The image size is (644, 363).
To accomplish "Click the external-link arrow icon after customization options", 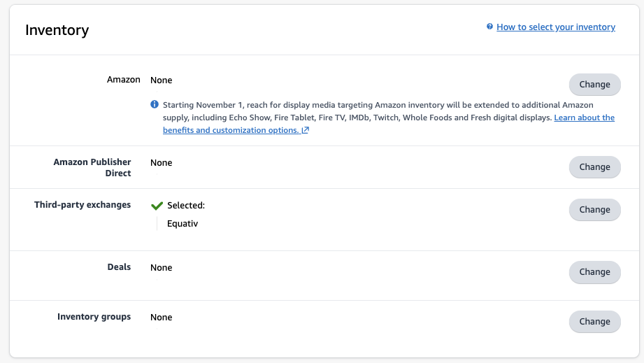I will [x=305, y=130].
